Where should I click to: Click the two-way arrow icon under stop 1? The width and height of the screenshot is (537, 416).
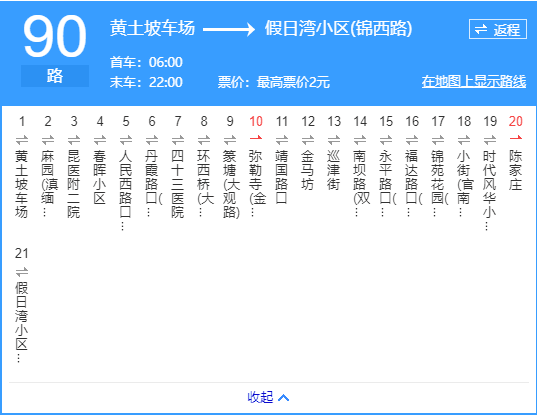(x=22, y=140)
